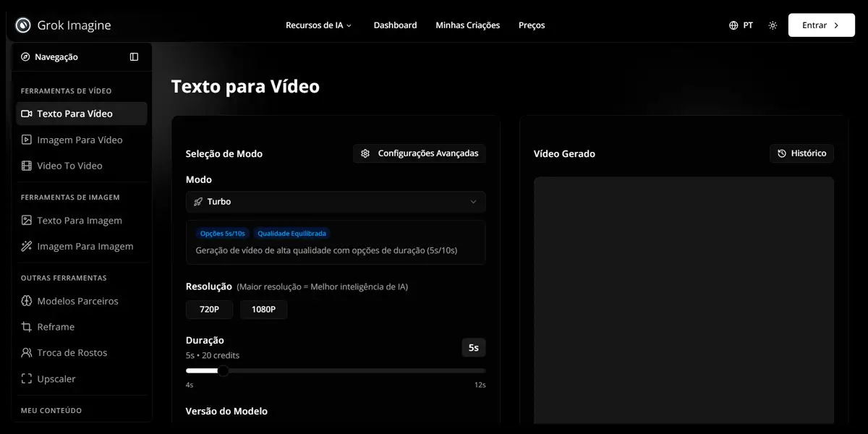Click the Grok Imagine logo
This screenshot has height=434, width=868.
click(x=62, y=25)
